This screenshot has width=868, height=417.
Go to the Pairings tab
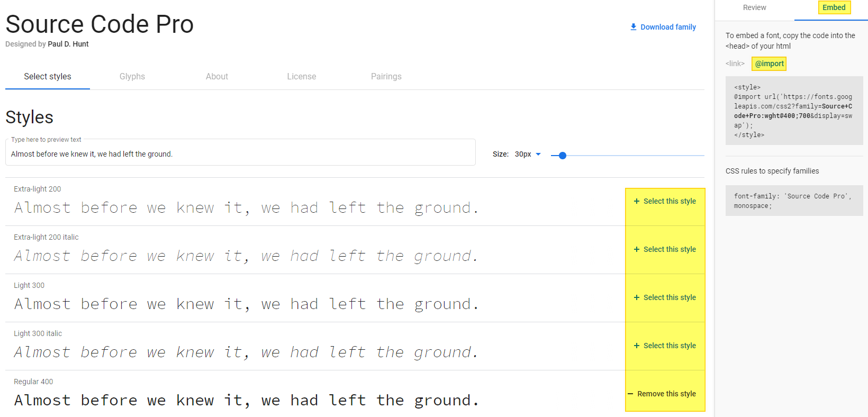coord(386,76)
